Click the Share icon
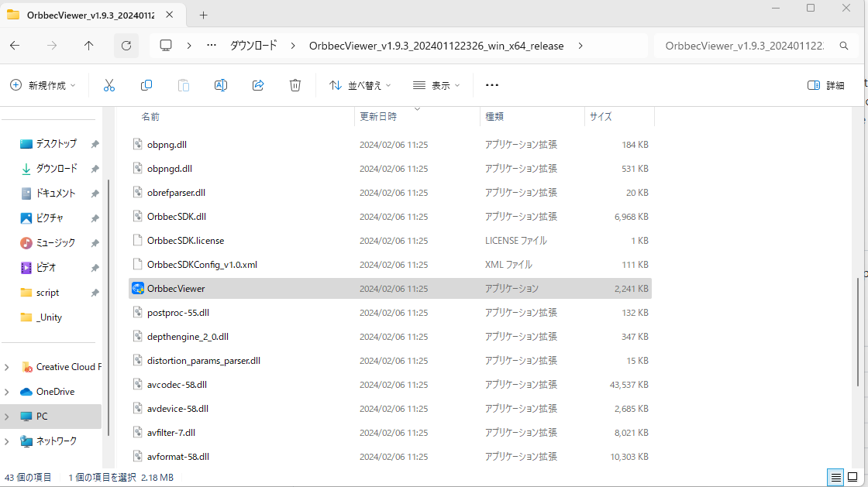This screenshot has height=487, width=868. (258, 85)
